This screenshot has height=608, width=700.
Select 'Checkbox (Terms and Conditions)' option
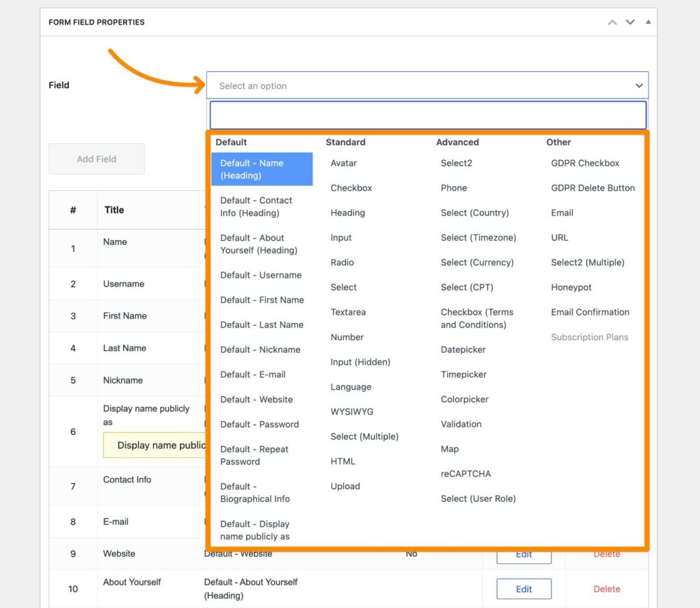[476, 319]
